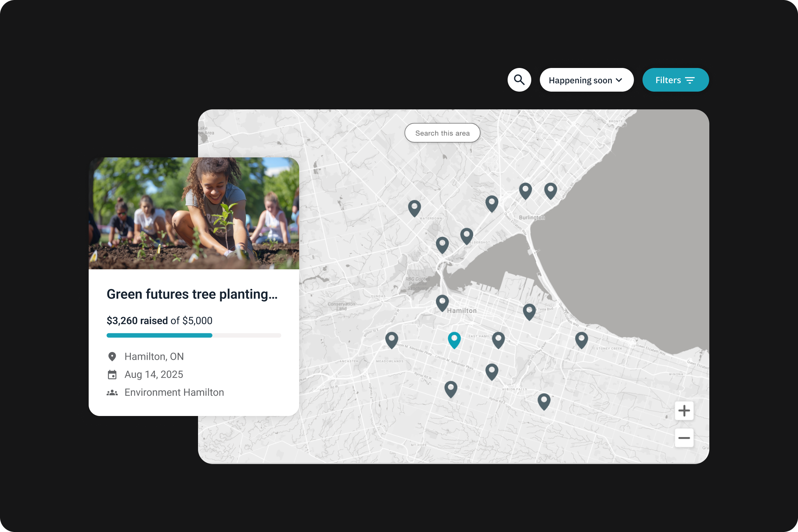
Task: Click the location pin icon beside Hamilton, ON
Action: tap(113, 356)
